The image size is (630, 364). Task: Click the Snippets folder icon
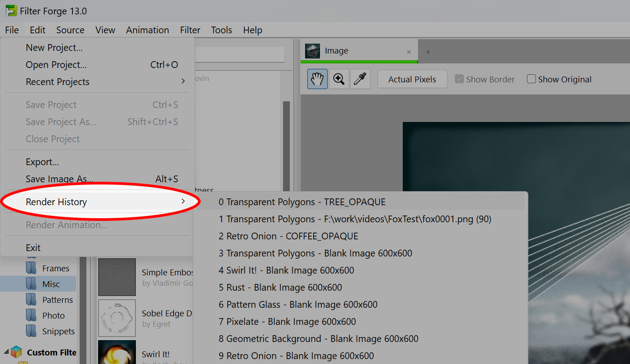coord(31,331)
